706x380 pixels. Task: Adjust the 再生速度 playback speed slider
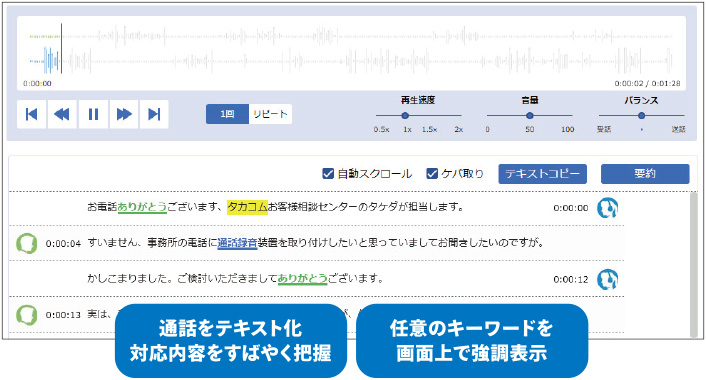click(405, 116)
